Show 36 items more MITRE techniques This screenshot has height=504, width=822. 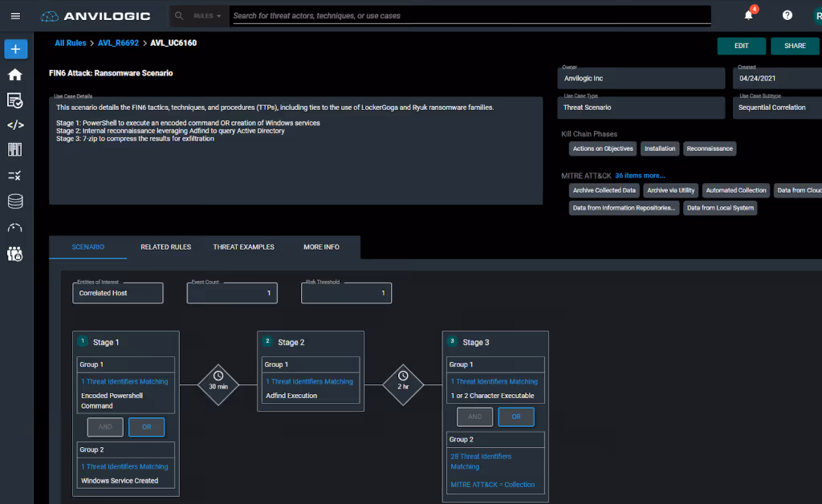tap(640, 176)
